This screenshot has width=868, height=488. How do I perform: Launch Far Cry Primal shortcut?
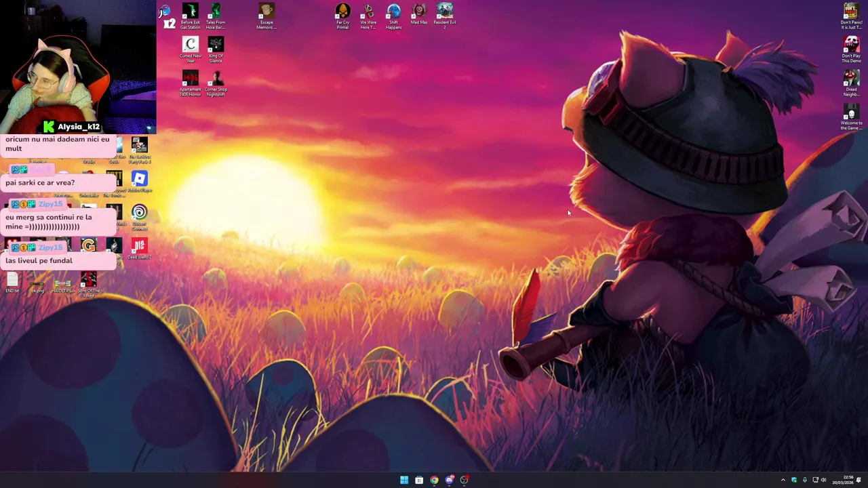tap(342, 16)
